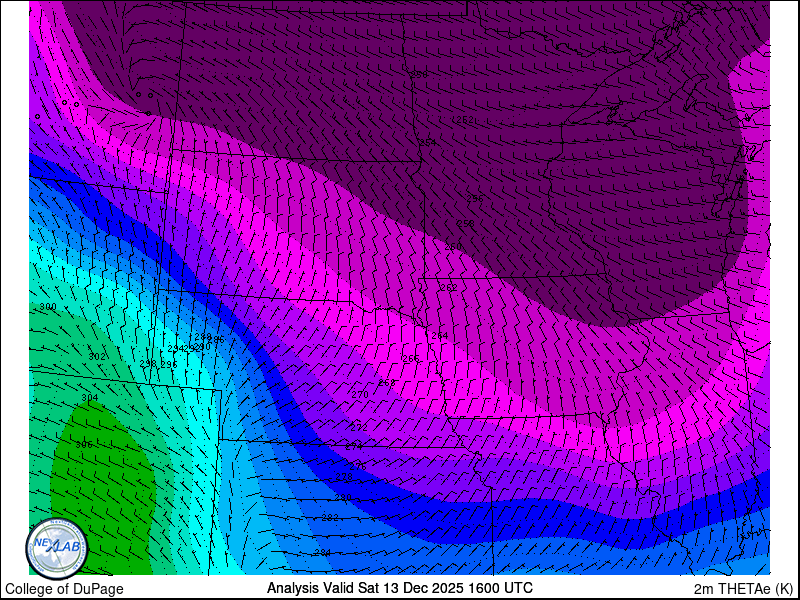Click the '284' contour label

click(322, 553)
